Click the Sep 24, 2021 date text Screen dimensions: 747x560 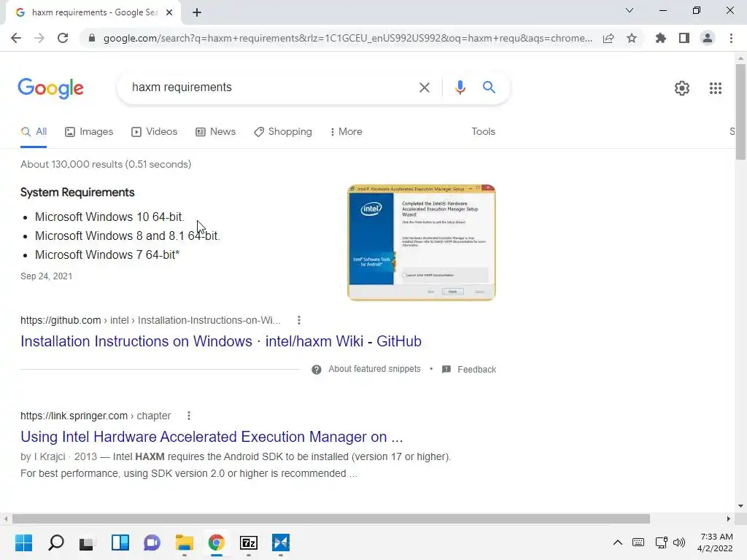46,276
